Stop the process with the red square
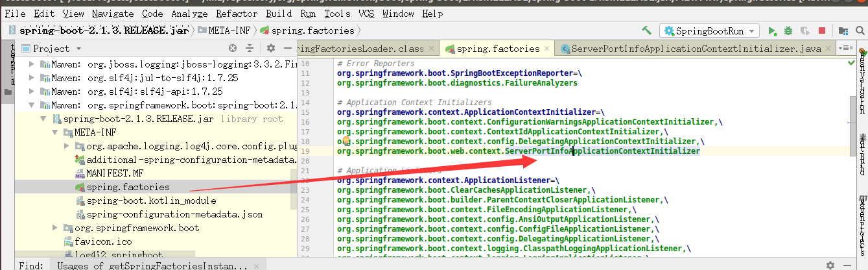 tap(822, 31)
